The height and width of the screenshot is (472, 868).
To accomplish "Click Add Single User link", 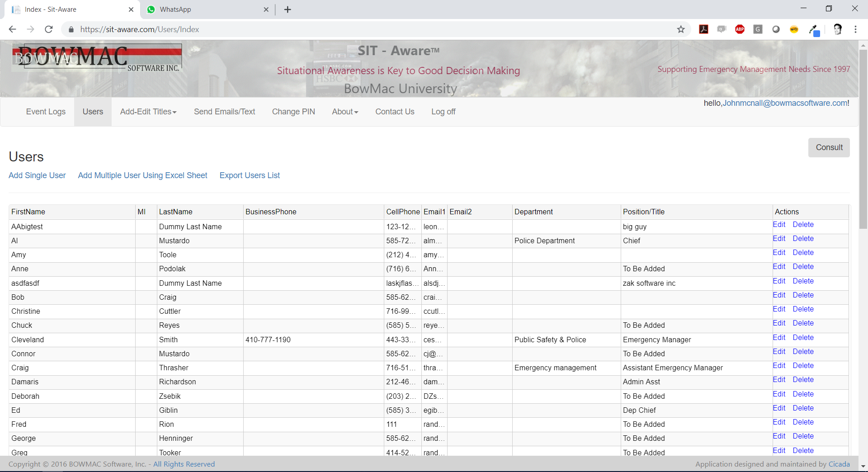I will tap(37, 175).
